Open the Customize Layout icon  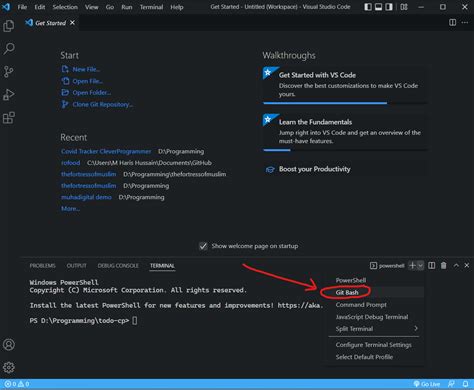pos(404,7)
